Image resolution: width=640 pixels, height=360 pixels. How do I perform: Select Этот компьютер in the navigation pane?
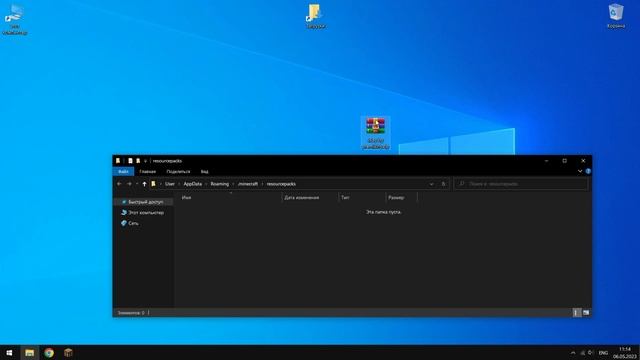[x=143, y=213]
